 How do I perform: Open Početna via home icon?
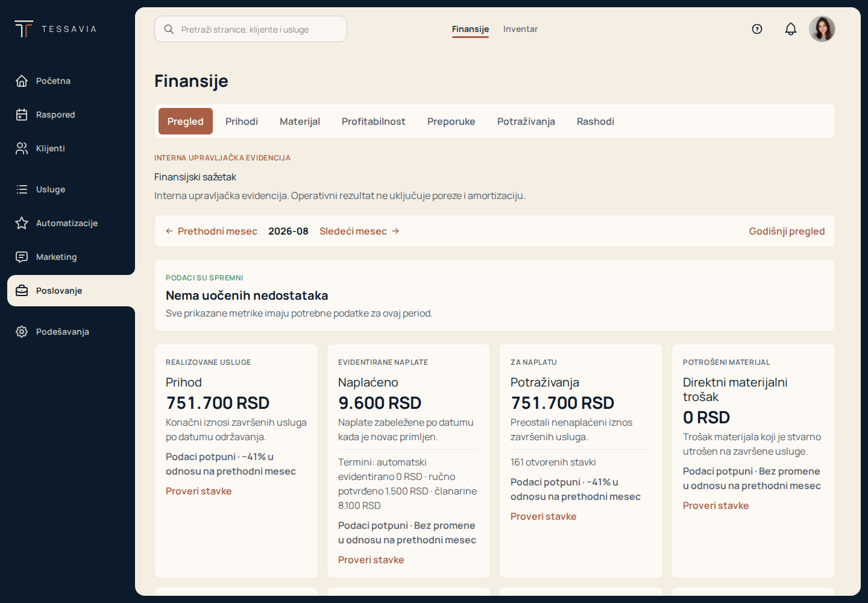point(22,81)
